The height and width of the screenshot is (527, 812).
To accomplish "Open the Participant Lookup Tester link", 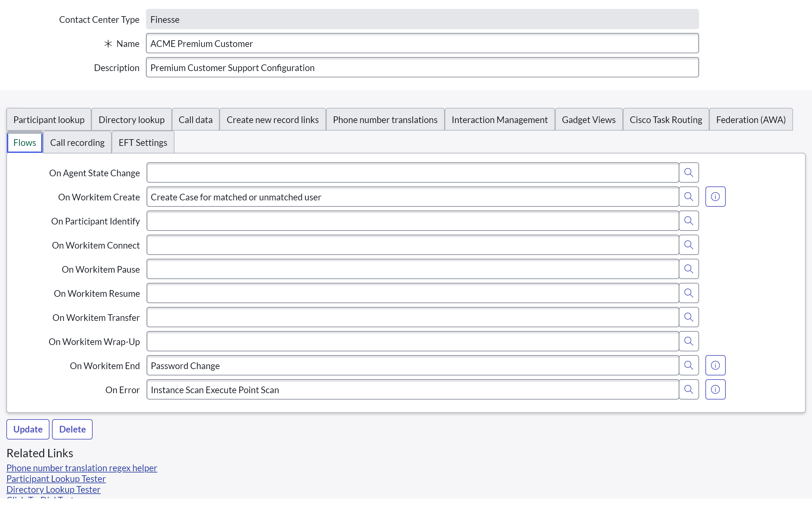I will point(56,478).
